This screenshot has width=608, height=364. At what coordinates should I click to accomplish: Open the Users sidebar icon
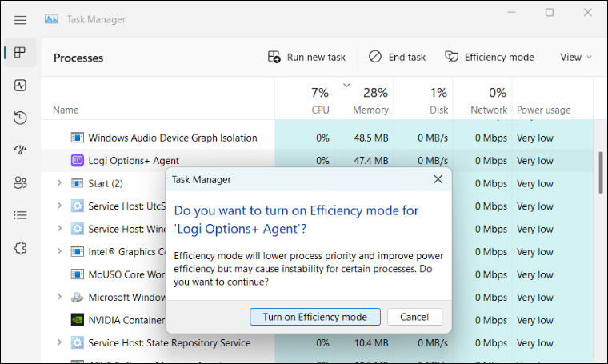pos(20,182)
